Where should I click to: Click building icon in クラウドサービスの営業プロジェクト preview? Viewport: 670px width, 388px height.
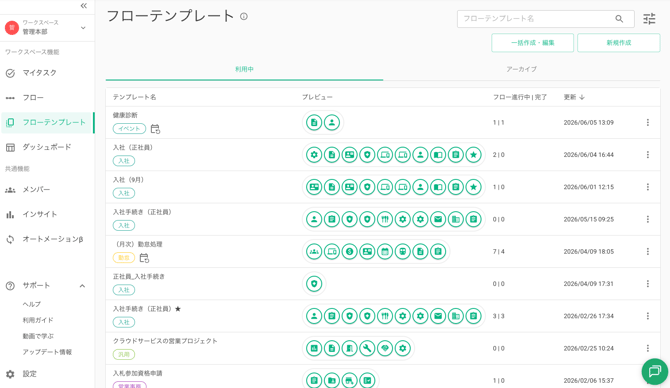(350, 348)
